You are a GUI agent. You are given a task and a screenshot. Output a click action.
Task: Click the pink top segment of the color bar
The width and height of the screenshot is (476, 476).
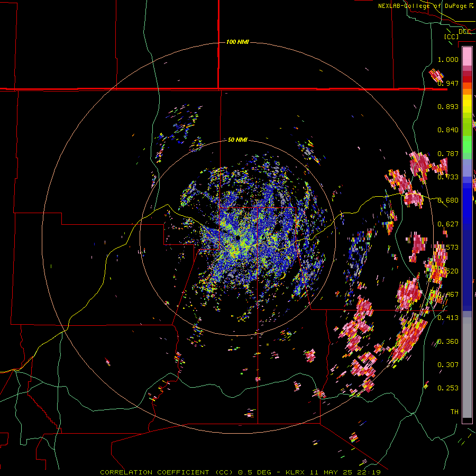pos(467,57)
